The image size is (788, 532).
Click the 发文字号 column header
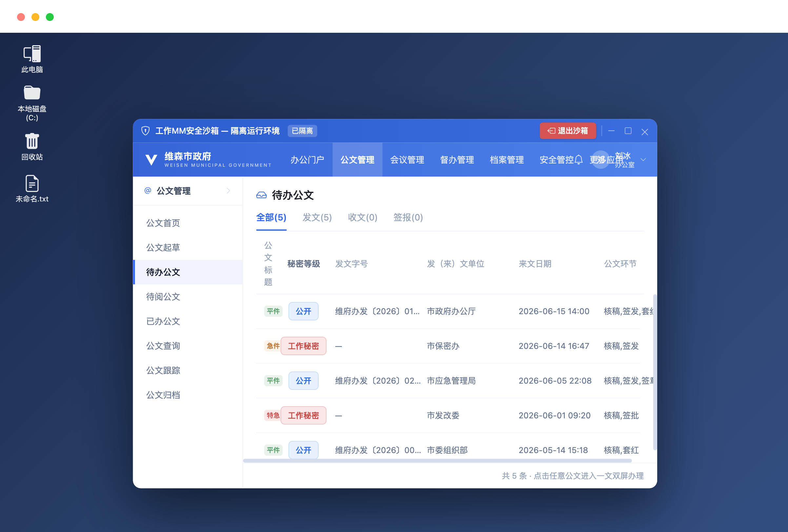click(351, 264)
